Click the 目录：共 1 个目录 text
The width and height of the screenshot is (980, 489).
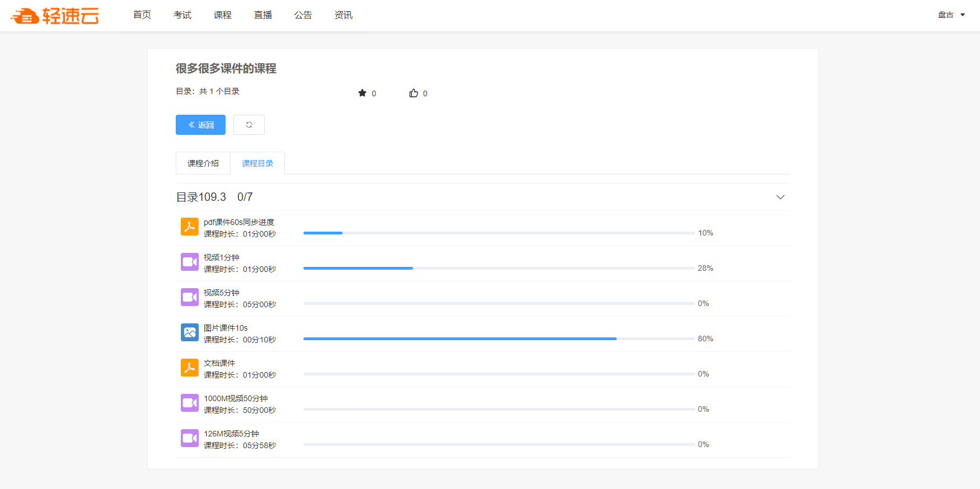(x=208, y=91)
